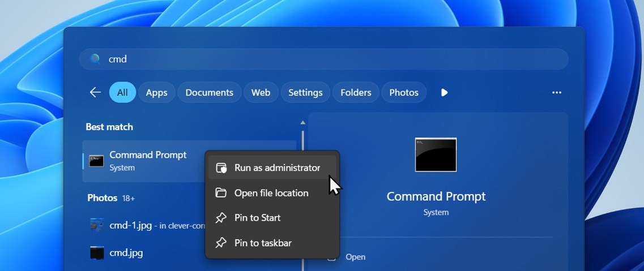The image size is (644, 271).
Task: Switch to the Apps filter tab
Action: click(x=156, y=93)
